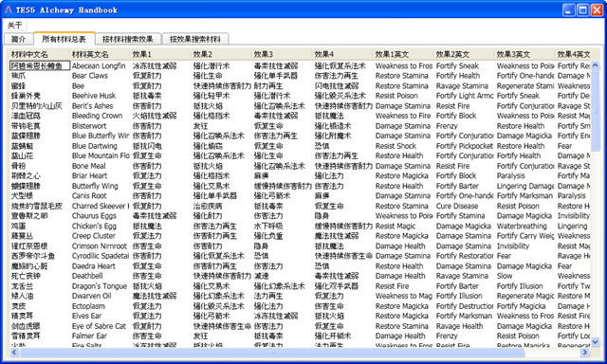Sort by the 材料中文名 column header
Screen dimensions: 607x364
[x=39, y=55]
